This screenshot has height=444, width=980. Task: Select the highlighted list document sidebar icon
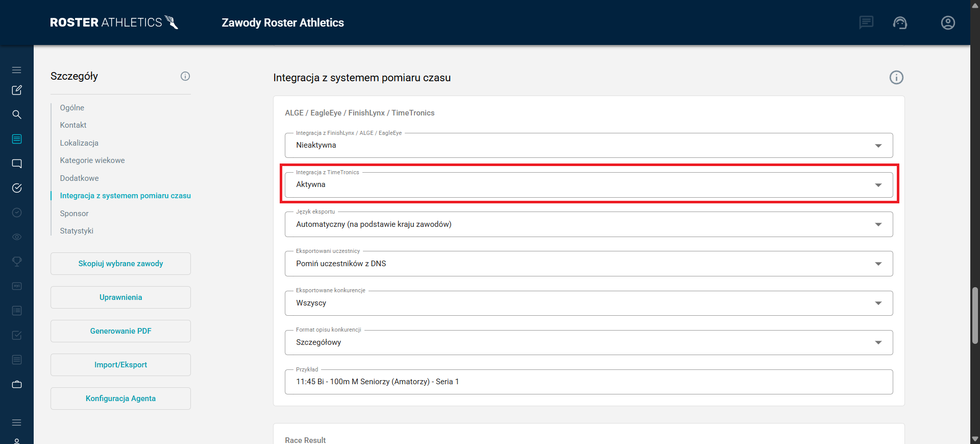click(17, 139)
